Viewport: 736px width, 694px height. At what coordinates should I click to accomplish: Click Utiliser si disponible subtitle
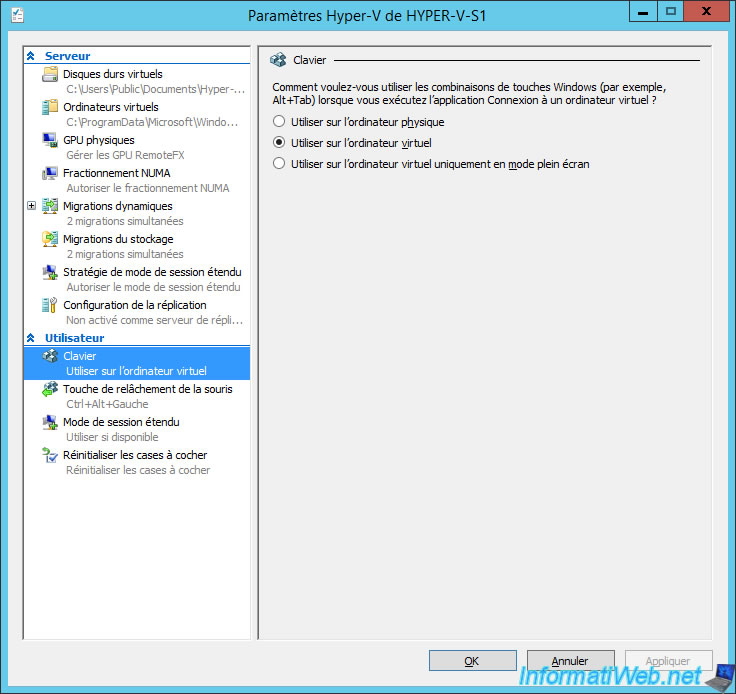point(112,437)
